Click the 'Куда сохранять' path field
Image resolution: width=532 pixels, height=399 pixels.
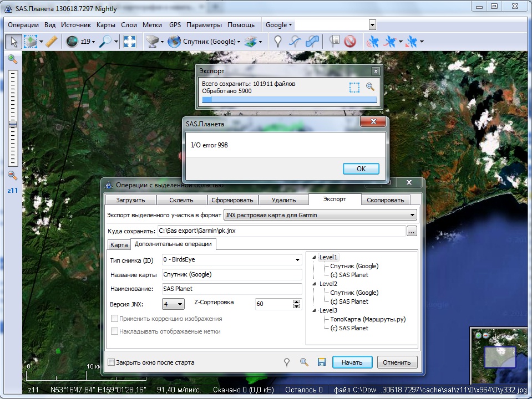point(281,231)
